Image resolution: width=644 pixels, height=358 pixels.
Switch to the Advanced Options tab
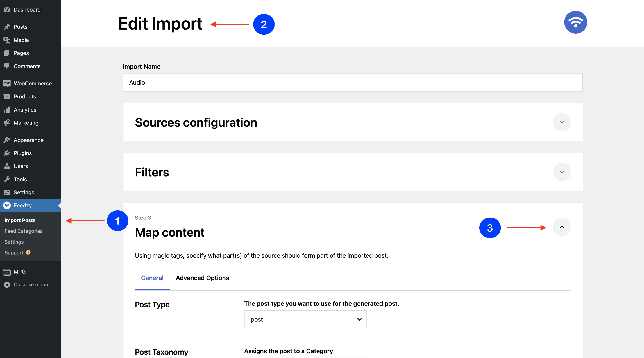tap(202, 278)
